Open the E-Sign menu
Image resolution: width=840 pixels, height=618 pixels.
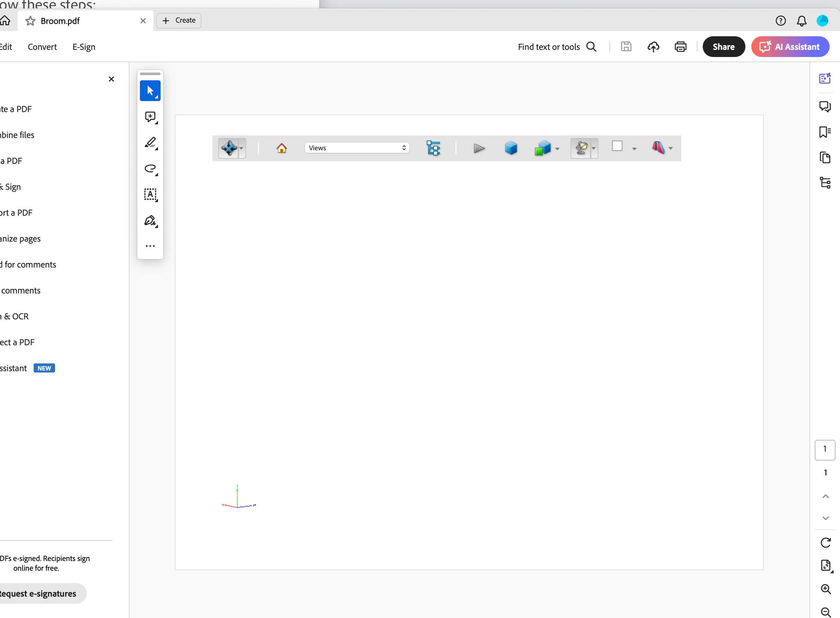[84, 47]
